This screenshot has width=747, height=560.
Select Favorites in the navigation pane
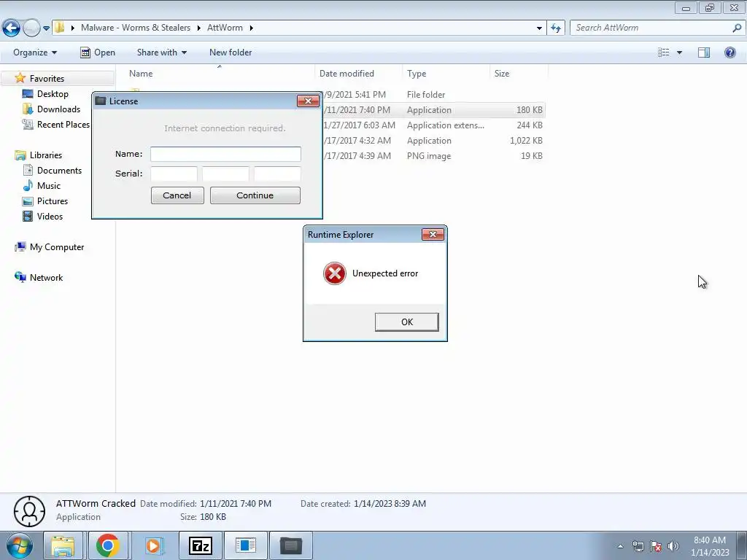(47, 79)
